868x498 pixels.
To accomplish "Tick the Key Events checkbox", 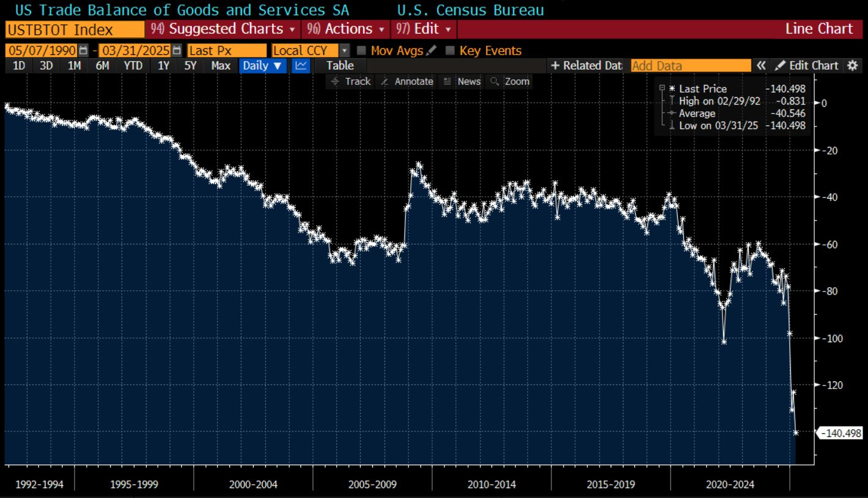I will [451, 51].
